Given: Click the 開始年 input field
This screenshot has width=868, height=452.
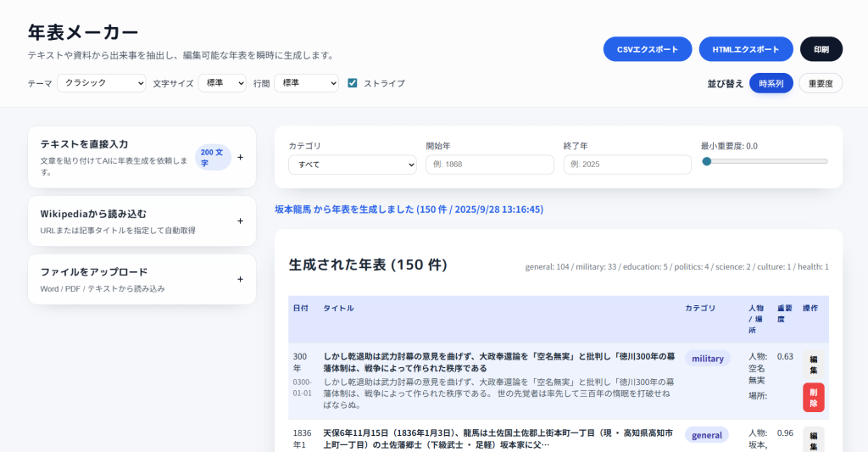Looking at the screenshot, I should (x=489, y=165).
